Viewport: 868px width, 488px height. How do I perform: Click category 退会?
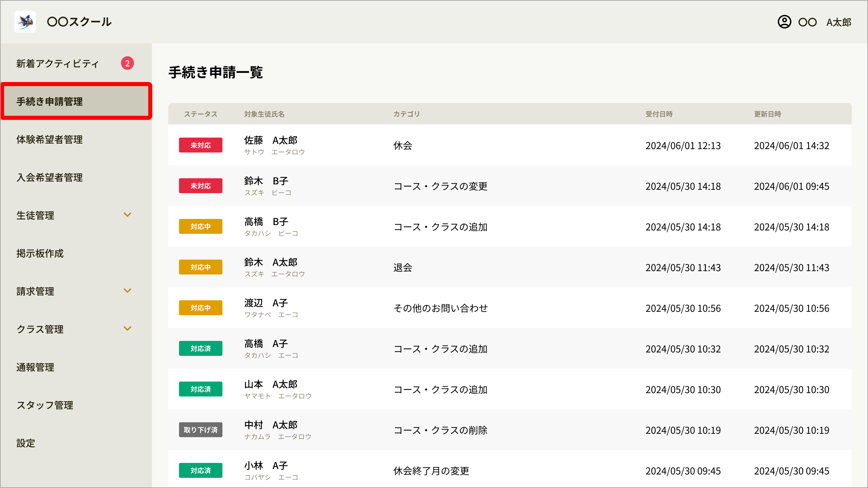403,268
